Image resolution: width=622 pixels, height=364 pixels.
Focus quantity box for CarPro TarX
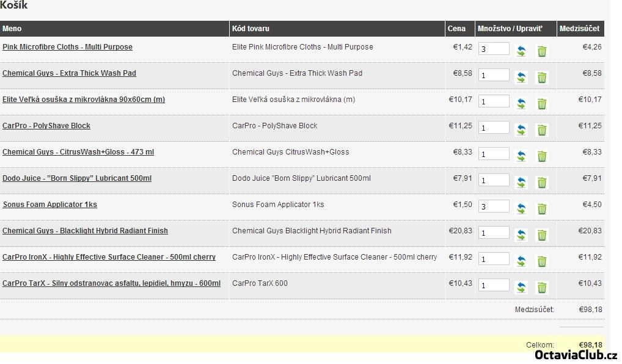coord(494,285)
